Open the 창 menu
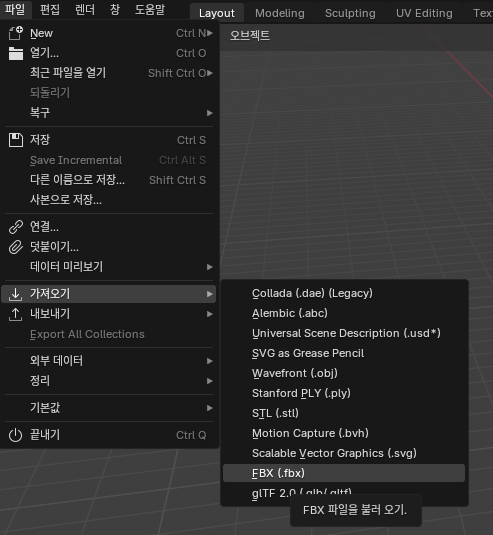This screenshot has width=493, height=535. (115, 9)
